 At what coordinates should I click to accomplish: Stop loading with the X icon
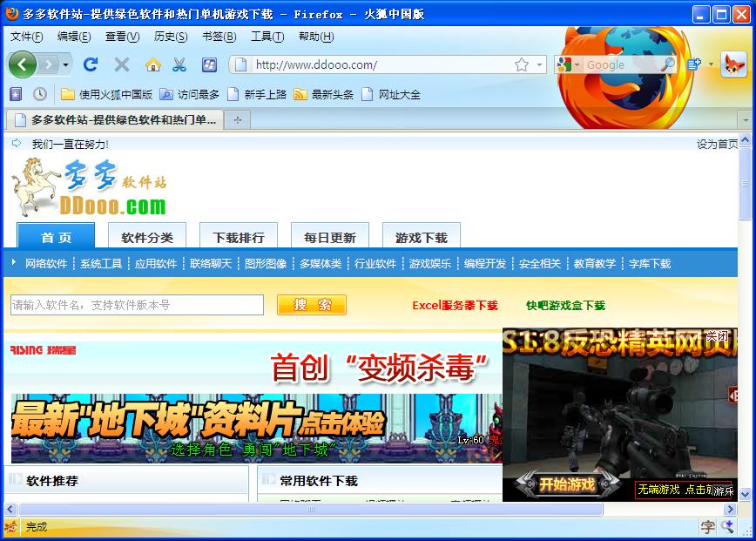tap(122, 64)
